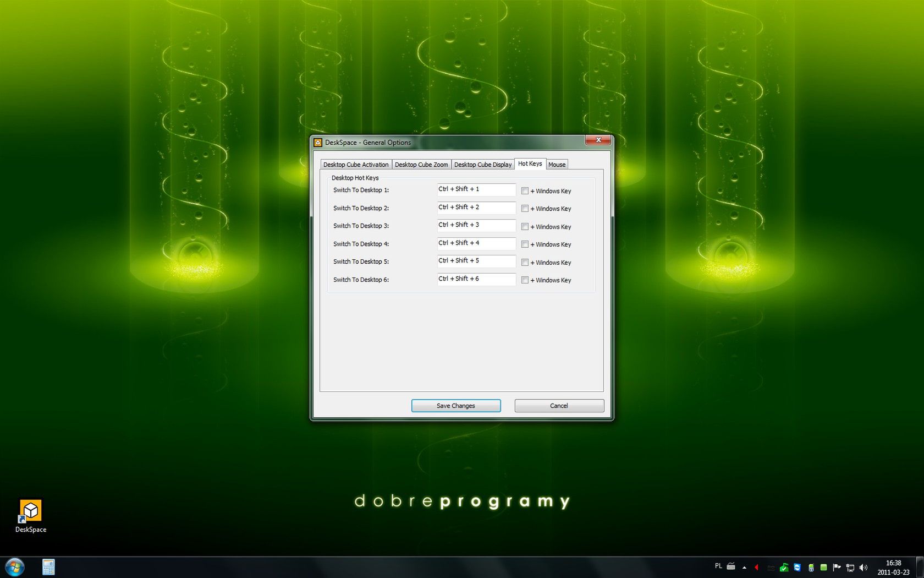
Task: Click the 'Switch To Desktop 1:' label
Action: pyautogui.click(x=361, y=190)
